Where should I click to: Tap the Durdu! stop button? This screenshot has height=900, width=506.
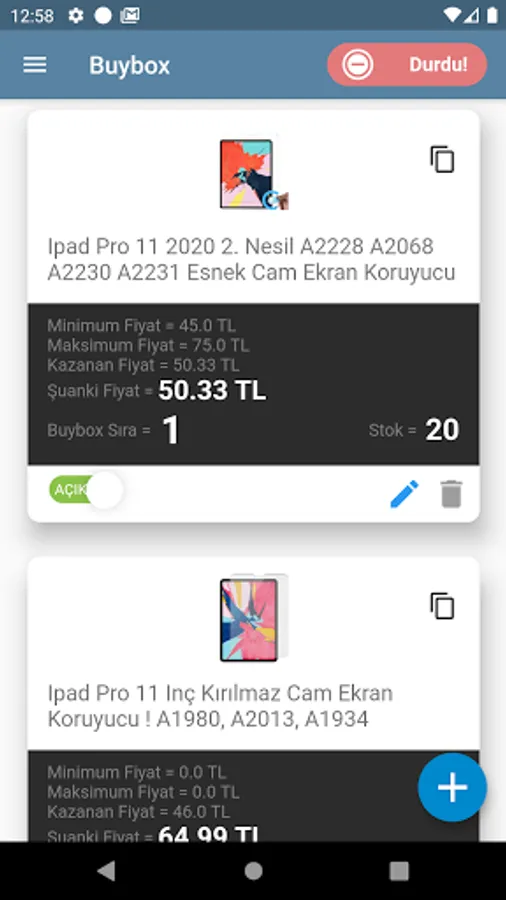(407, 64)
